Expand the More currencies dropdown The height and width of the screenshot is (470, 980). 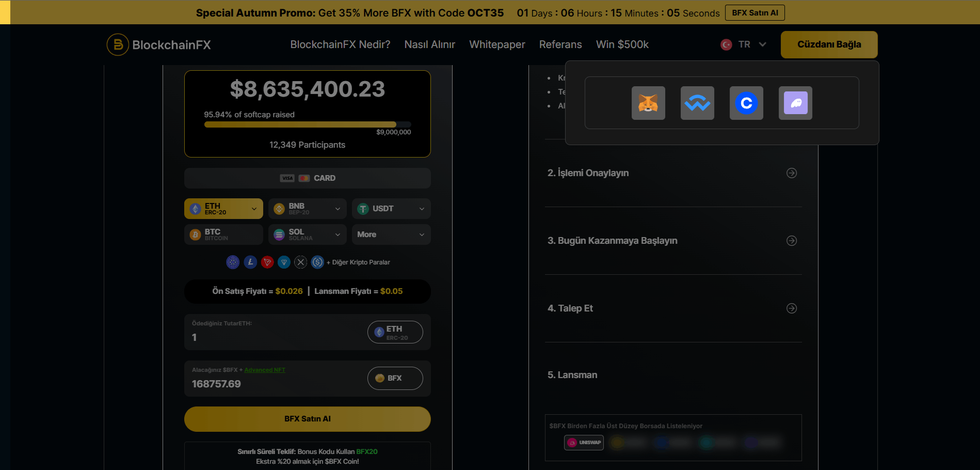pyautogui.click(x=391, y=234)
